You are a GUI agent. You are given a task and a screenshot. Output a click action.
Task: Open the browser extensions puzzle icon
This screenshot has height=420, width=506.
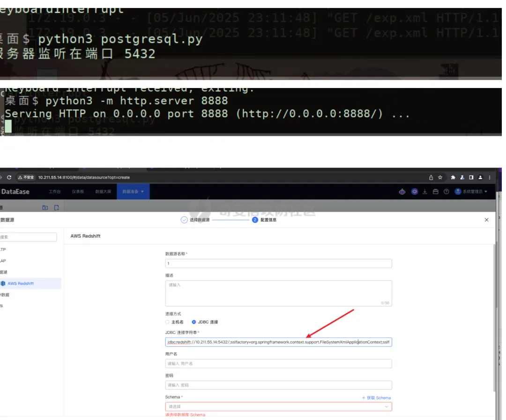pos(453,177)
